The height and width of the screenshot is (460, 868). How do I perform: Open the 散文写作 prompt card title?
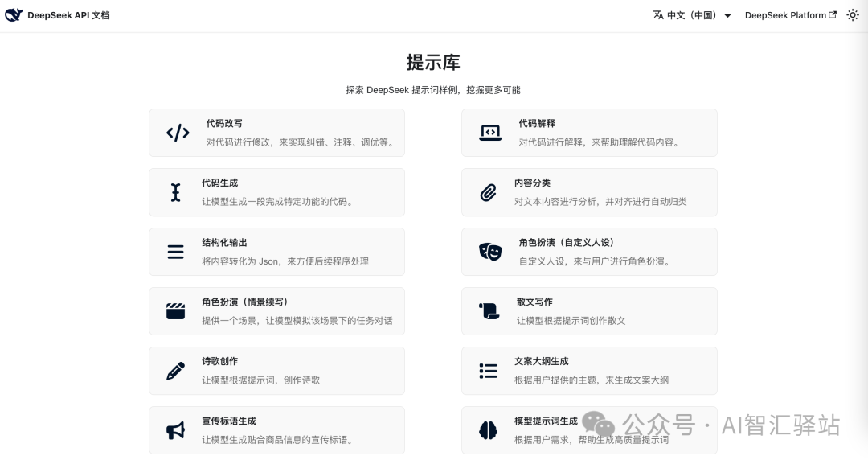534,302
